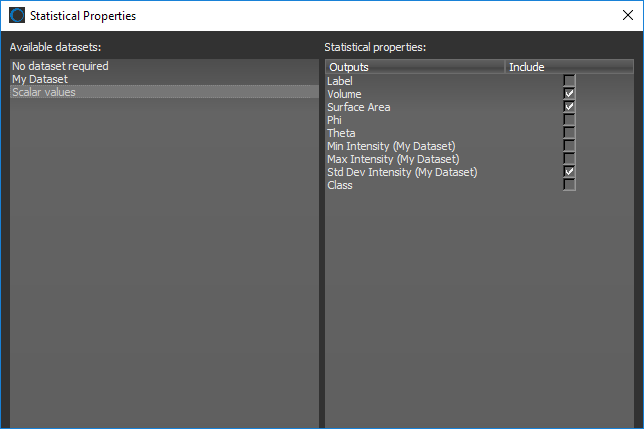This screenshot has height=429, width=644.
Task: Check the Class include checkbox
Action: click(x=569, y=185)
